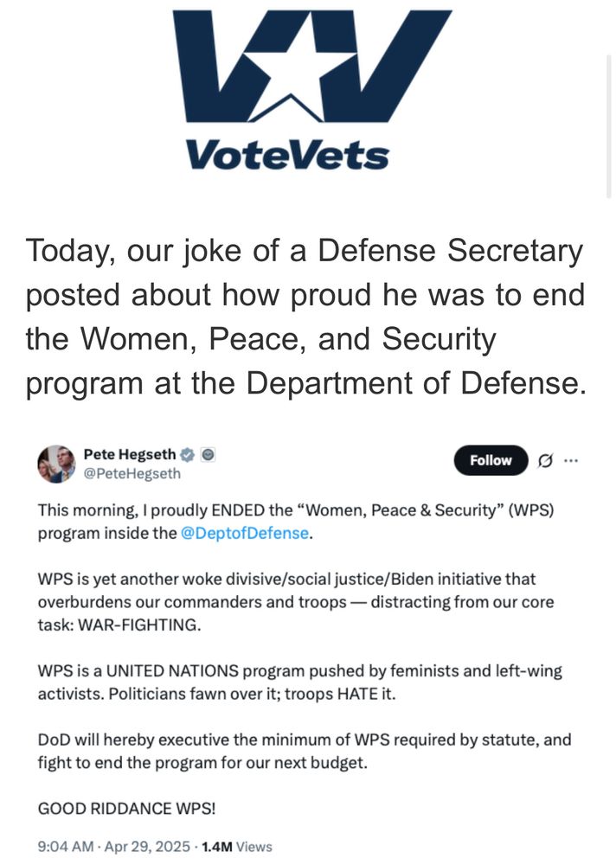
Task: Click the 'This morning, I proudly ENDED' paragraph
Action: pos(296,522)
